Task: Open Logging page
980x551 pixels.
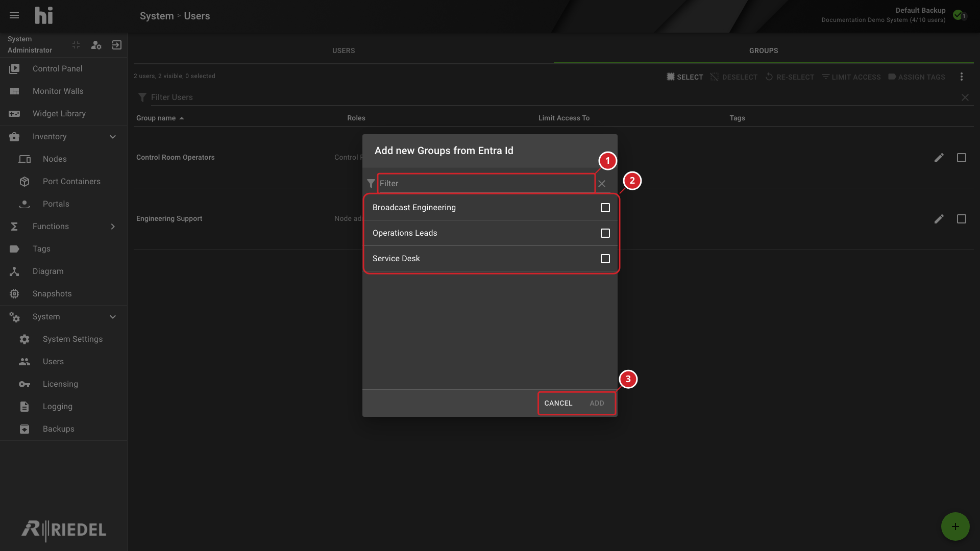Action: pyautogui.click(x=63, y=406)
